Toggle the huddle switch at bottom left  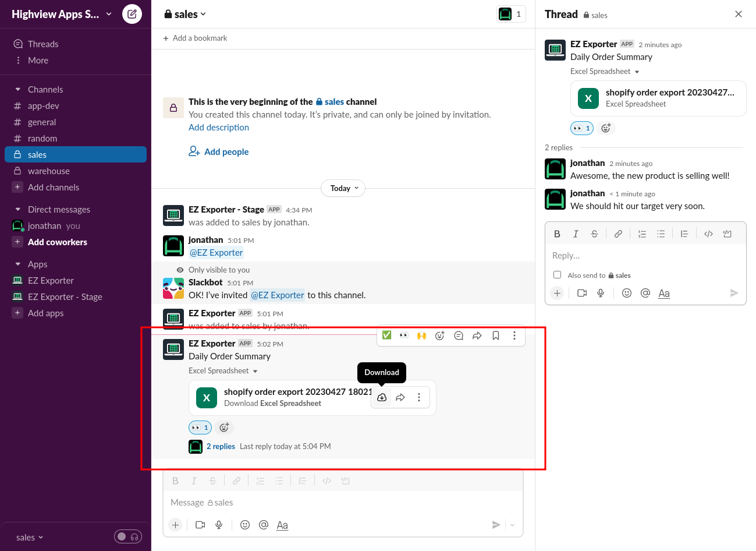pyautogui.click(x=128, y=536)
